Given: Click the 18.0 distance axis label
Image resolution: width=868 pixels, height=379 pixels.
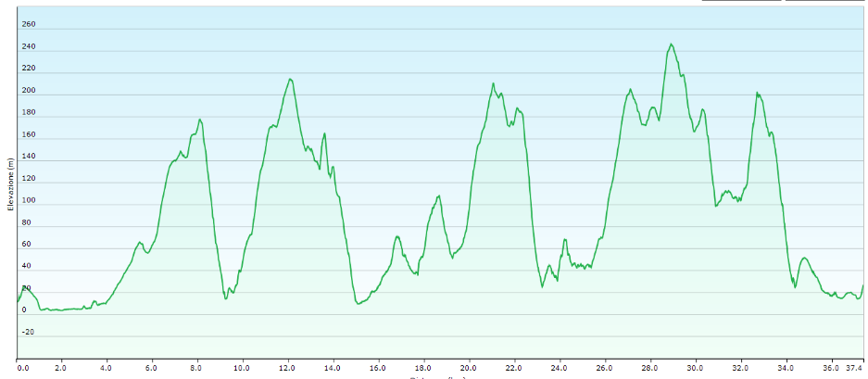Looking at the screenshot, I should pyautogui.click(x=423, y=367).
